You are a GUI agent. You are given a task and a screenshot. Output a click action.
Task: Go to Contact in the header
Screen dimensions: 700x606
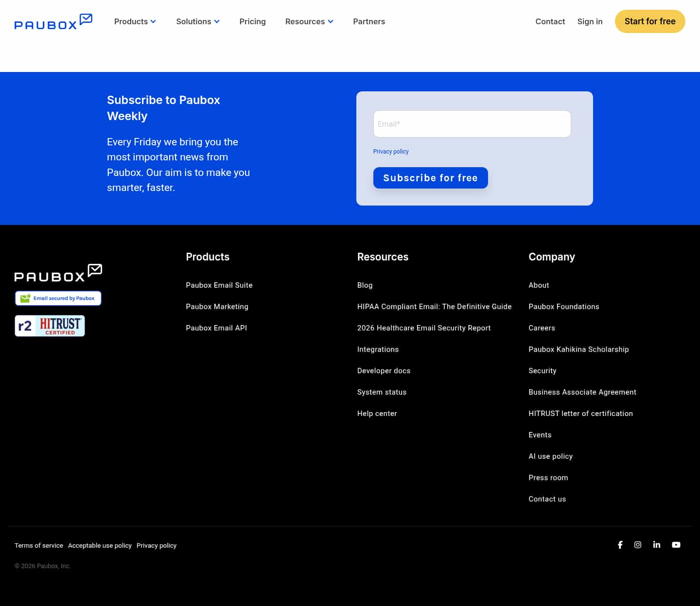tap(550, 21)
